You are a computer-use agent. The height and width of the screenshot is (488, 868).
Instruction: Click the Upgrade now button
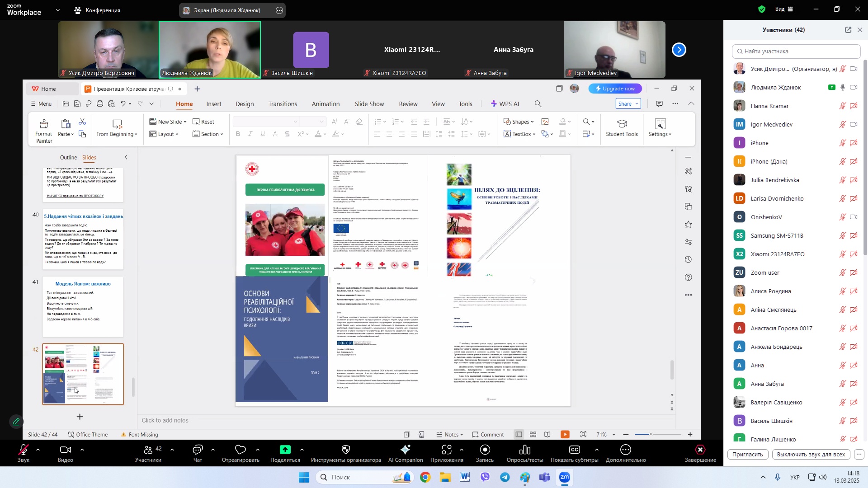615,89
